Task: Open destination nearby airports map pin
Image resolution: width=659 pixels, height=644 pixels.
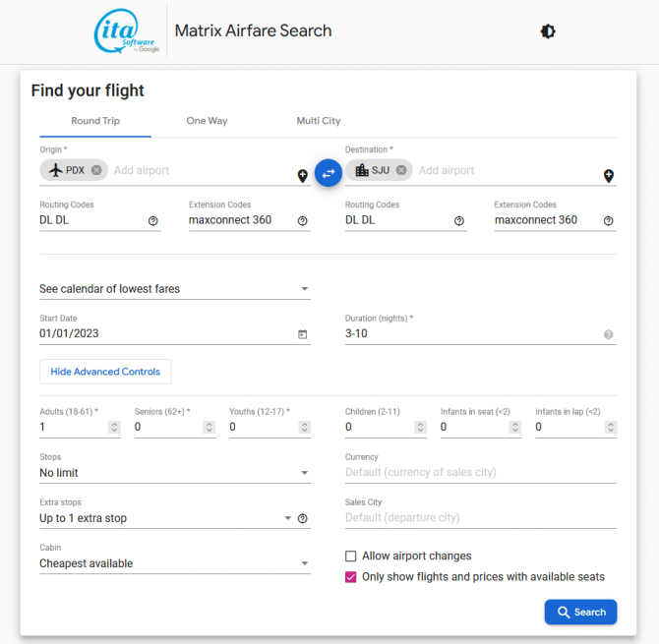Action: 609,176
